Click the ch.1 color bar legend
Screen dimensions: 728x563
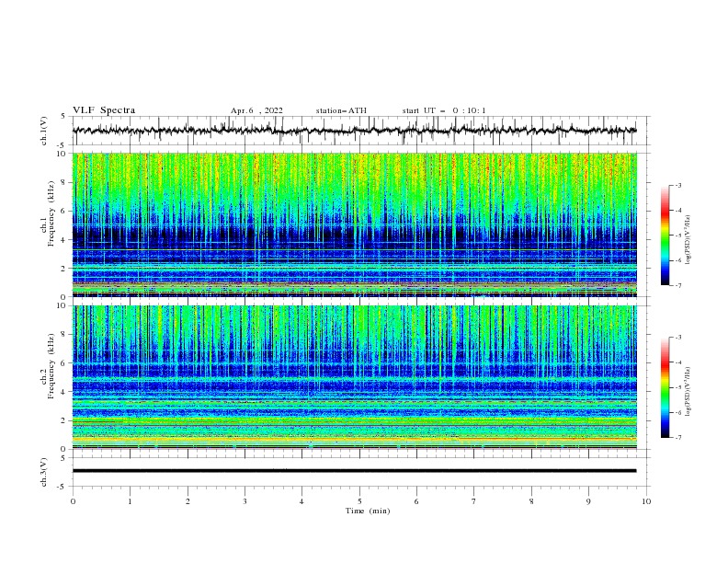tap(665, 236)
